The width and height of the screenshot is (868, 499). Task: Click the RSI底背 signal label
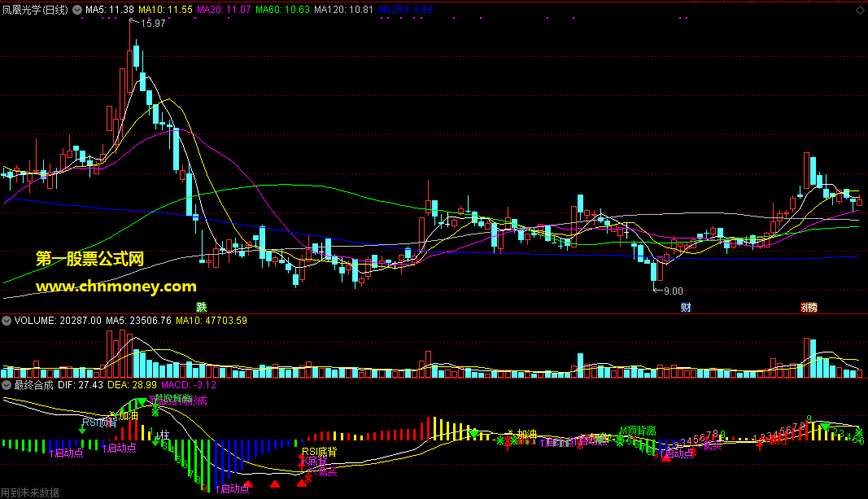(x=320, y=452)
